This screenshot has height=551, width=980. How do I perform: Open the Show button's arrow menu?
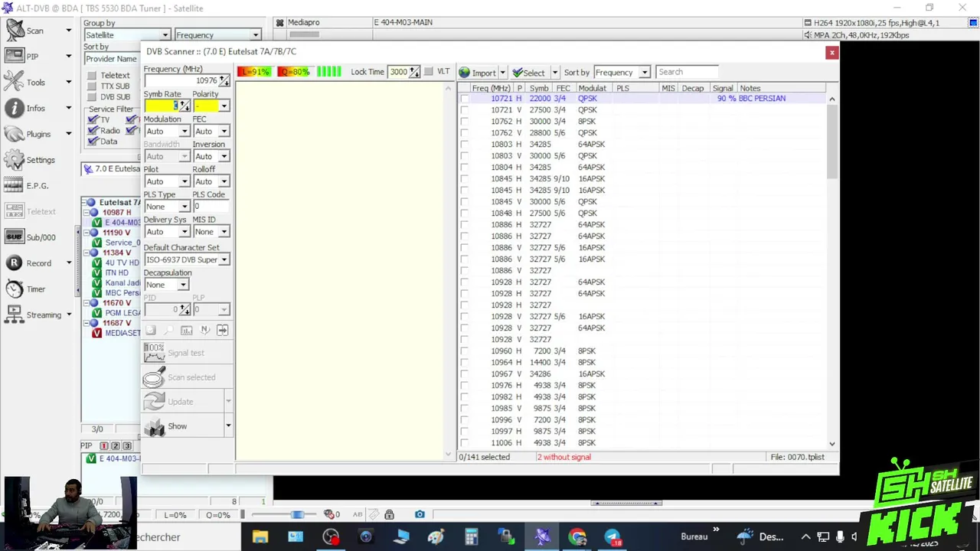click(x=228, y=426)
